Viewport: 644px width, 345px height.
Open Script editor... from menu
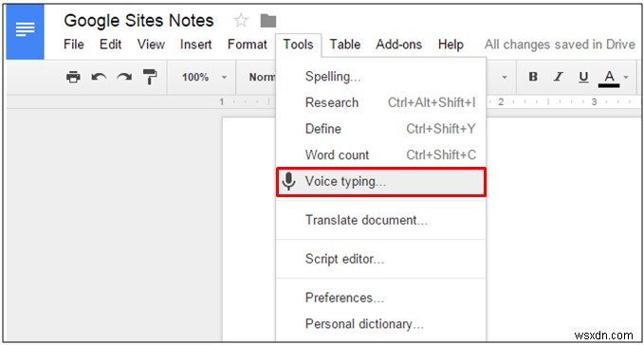coord(380,259)
